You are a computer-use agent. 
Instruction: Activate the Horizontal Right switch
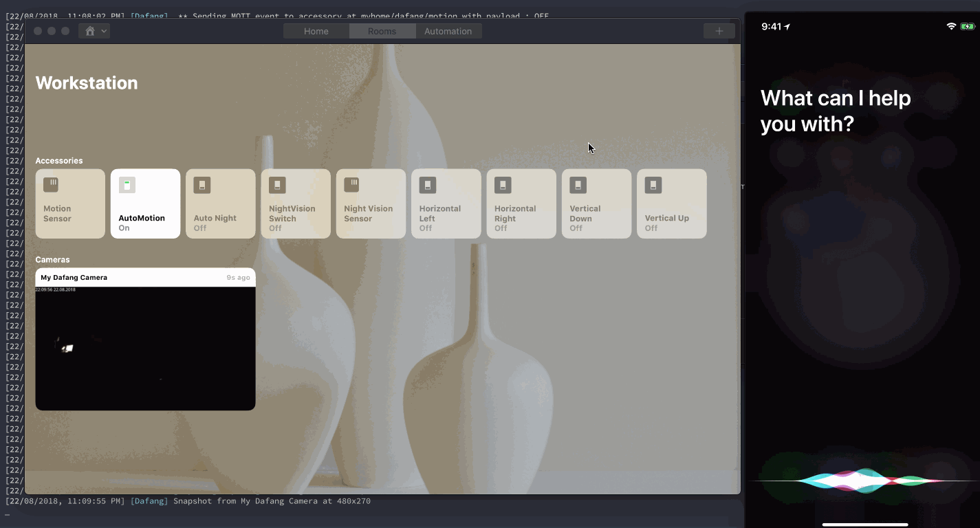point(521,203)
